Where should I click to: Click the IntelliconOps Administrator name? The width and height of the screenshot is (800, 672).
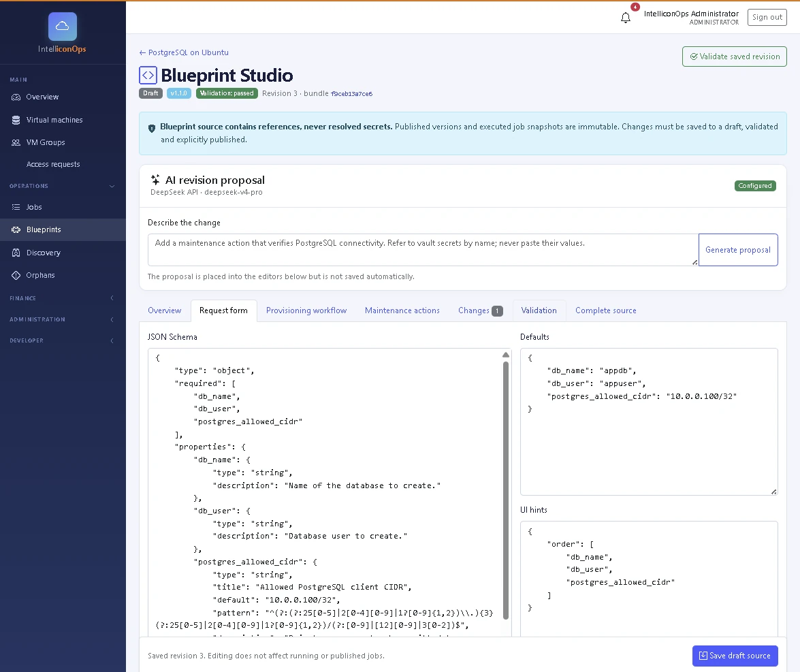(x=691, y=14)
